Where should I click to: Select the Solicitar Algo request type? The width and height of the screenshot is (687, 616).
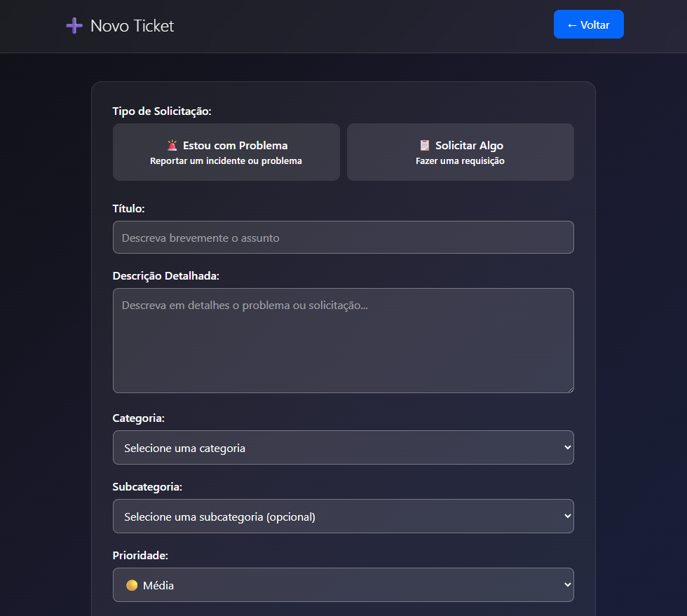[460, 152]
